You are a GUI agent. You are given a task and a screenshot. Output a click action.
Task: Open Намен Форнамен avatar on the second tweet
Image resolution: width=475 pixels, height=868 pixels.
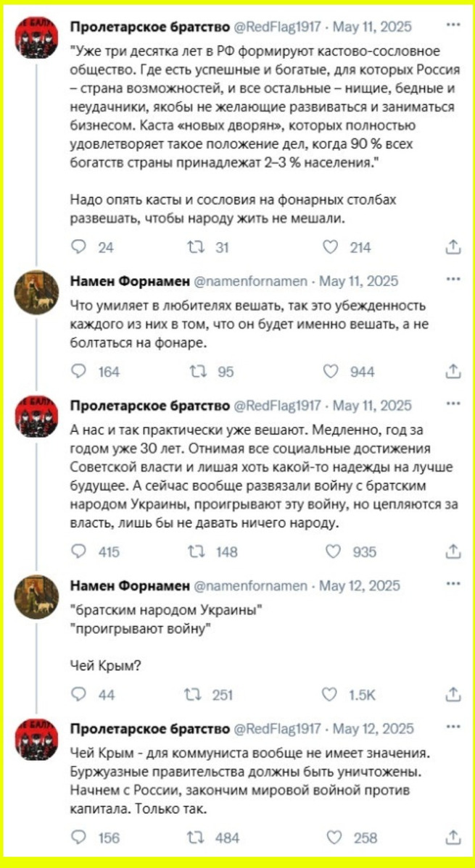(x=36, y=292)
